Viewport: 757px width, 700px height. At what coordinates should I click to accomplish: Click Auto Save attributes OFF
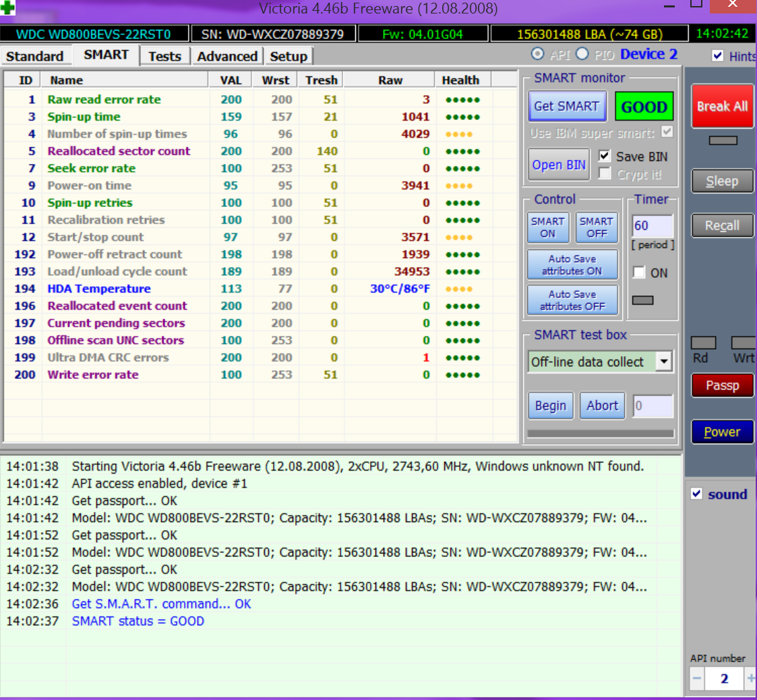tap(572, 300)
